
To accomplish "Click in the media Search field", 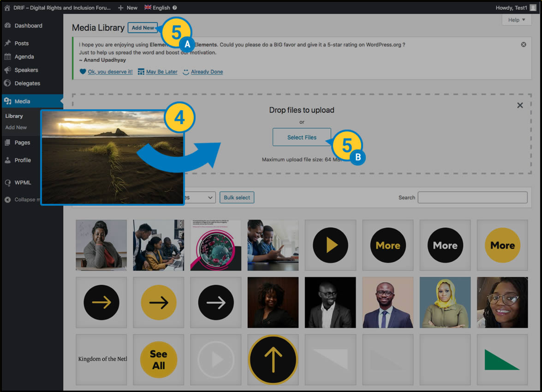I will (x=472, y=197).
